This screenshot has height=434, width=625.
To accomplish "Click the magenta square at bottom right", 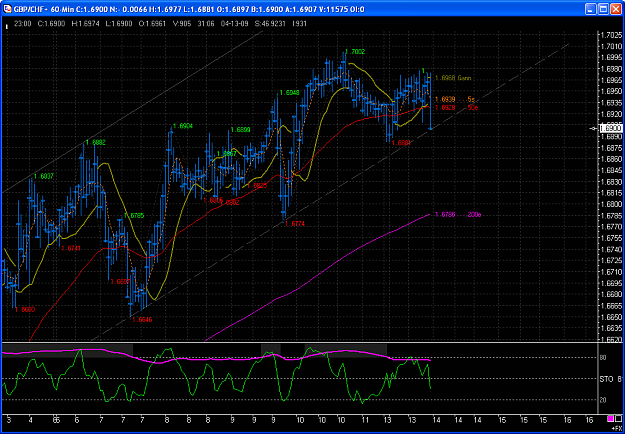I will tap(610, 419).
